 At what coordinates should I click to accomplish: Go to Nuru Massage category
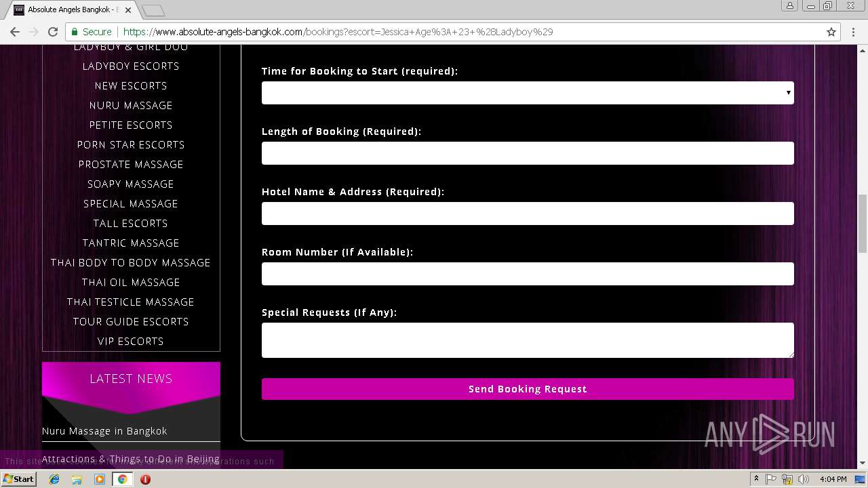tap(131, 106)
